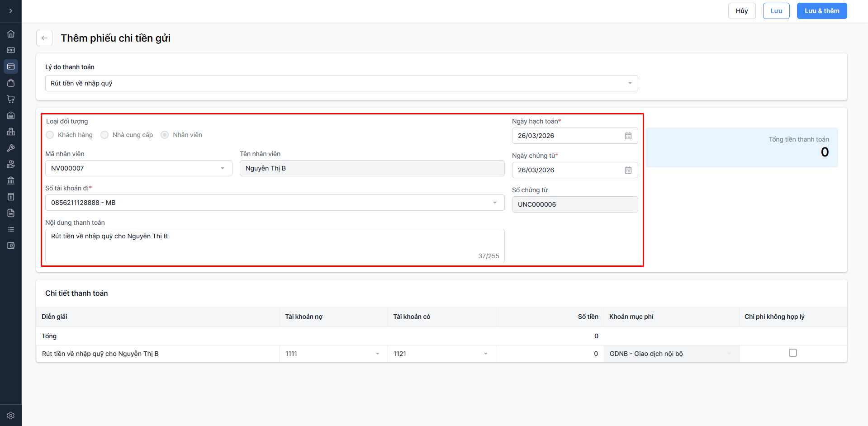Image resolution: width=868 pixels, height=426 pixels.
Task: Open the bank building sidebar icon
Action: [x=11, y=180]
